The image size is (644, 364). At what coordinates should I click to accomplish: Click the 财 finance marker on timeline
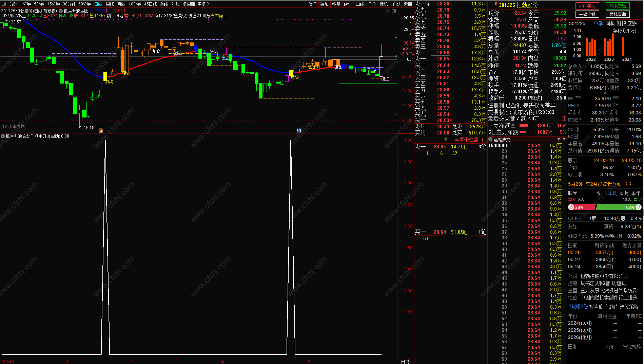tap(299, 130)
